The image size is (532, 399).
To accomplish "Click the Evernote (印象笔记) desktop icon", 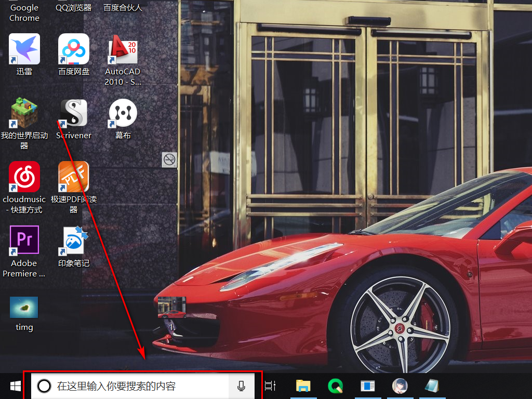I will tap(73, 241).
